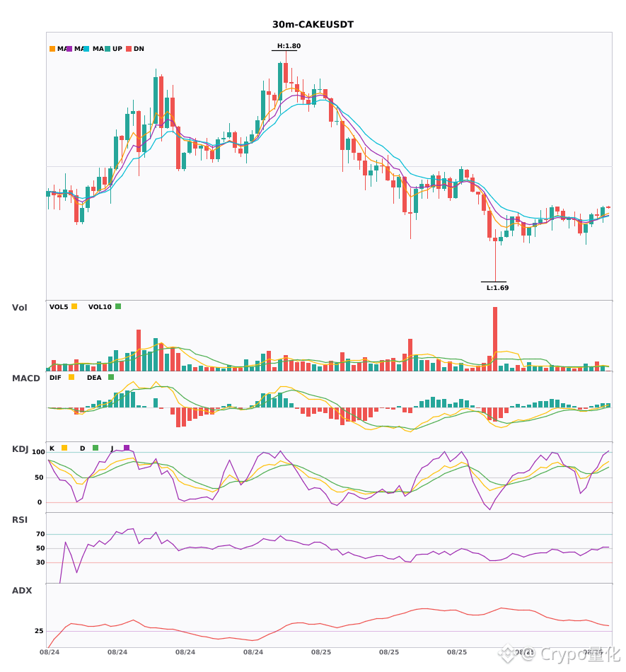
Task: Click the DEA legend text
Action: pyautogui.click(x=94, y=378)
